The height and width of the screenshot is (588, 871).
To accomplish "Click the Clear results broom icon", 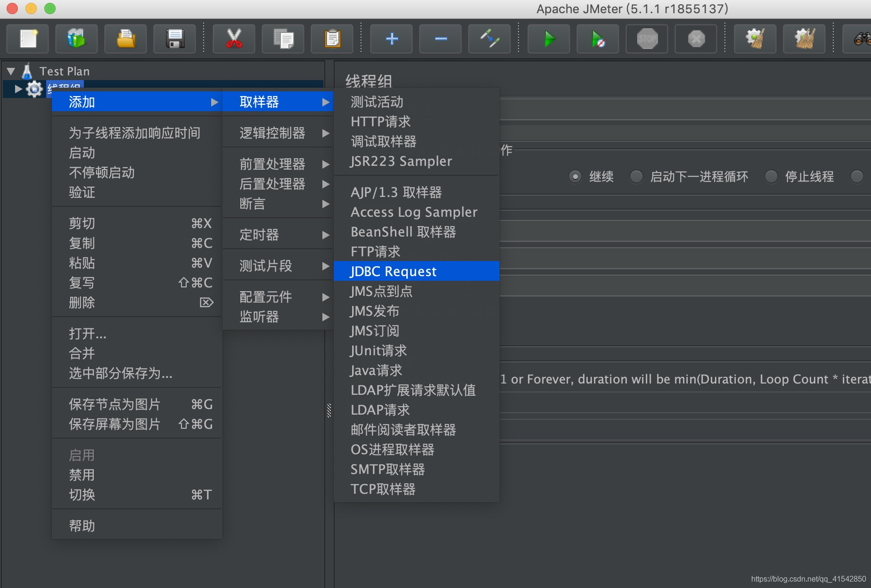I will 756,39.
